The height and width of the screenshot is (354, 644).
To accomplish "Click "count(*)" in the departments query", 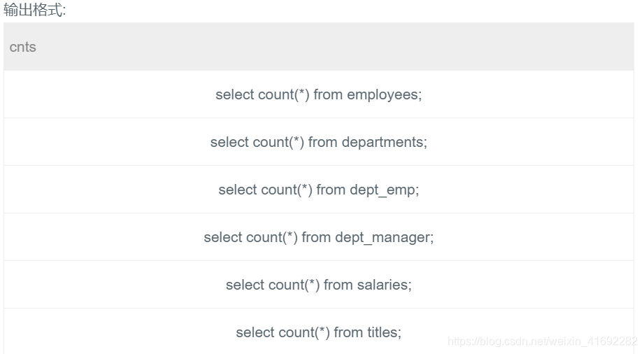I will (x=278, y=142).
